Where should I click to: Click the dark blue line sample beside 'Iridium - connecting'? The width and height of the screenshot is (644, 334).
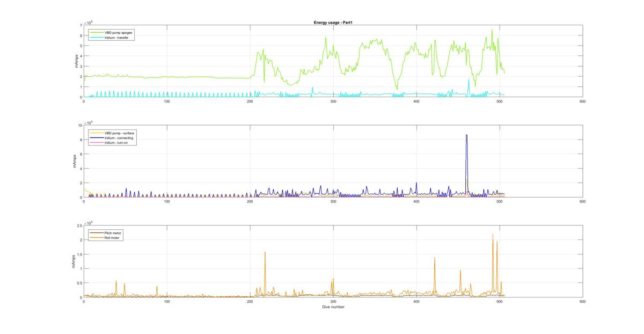97,138
